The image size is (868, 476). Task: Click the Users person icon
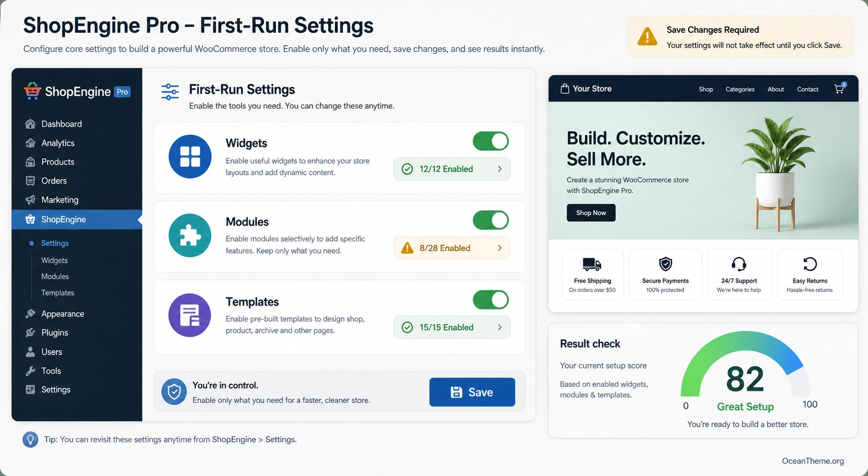click(30, 352)
